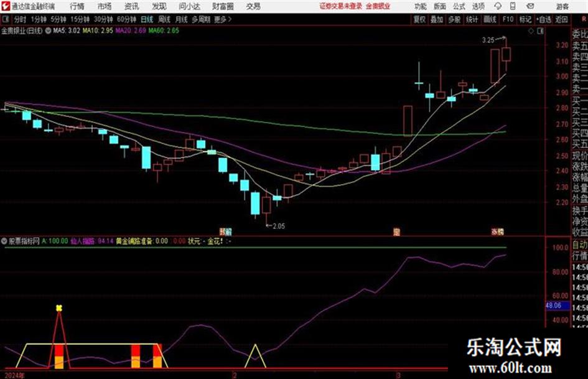
Task: Click the 叠加 overlay button
Action: click(437, 19)
